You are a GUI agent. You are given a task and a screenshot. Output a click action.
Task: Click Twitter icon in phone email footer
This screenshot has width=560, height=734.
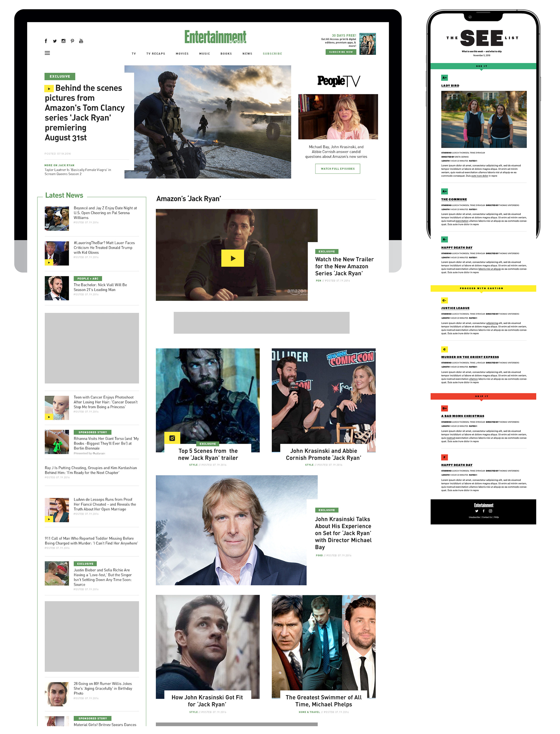coord(477,511)
